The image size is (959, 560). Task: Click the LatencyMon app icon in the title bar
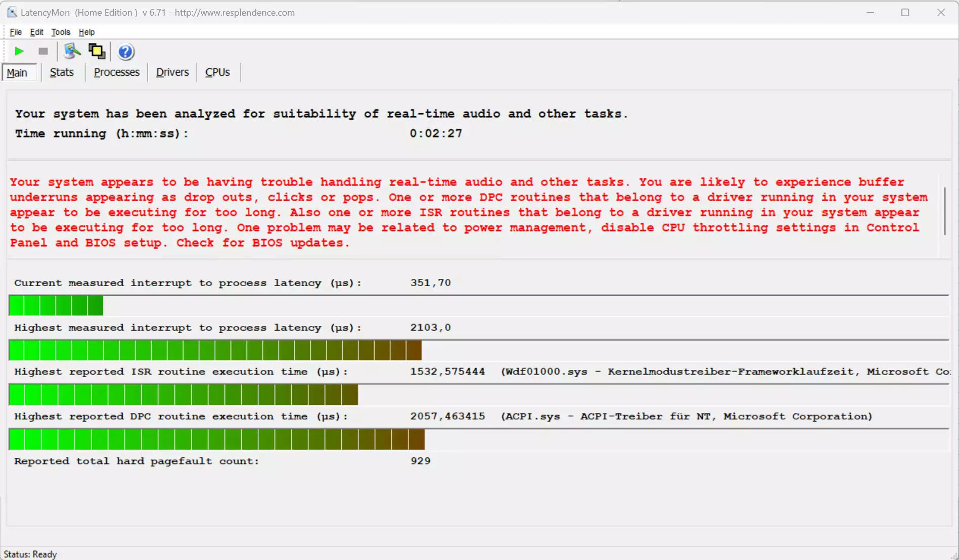click(x=12, y=12)
